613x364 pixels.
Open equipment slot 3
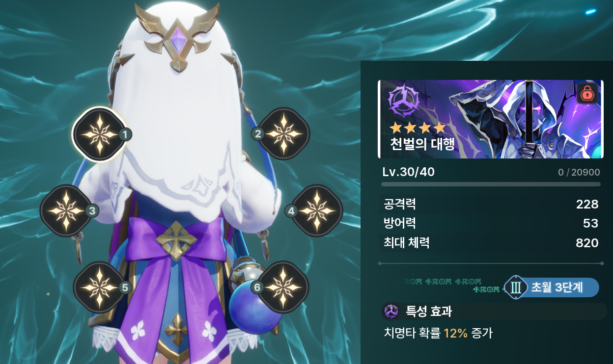click(x=66, y=210)
